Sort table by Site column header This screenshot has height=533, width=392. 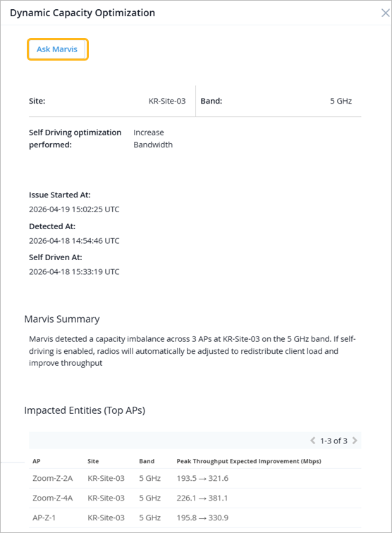coord(93,461)
